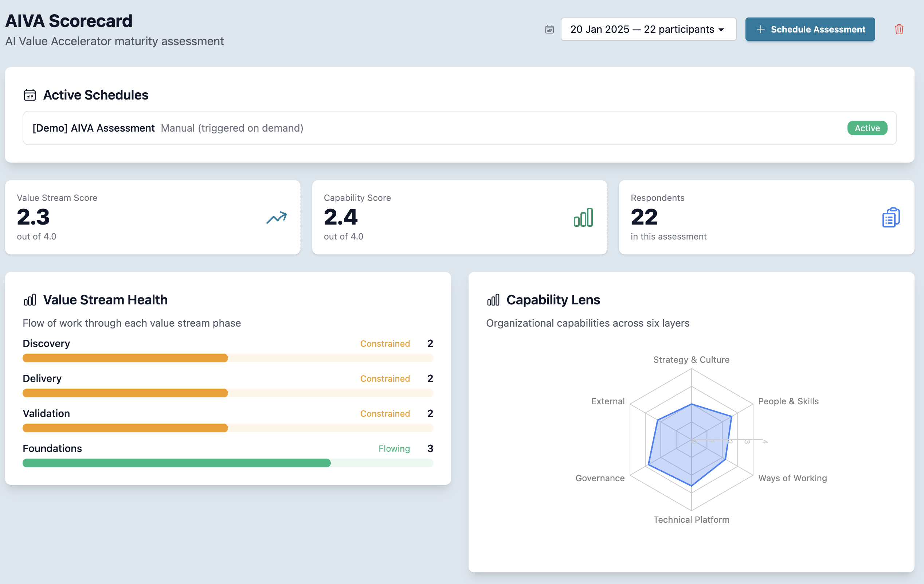Click the bar chart icon on Capability Score card
The width and height of the screenshot is (924, 584).
click(x=583, y=217)
